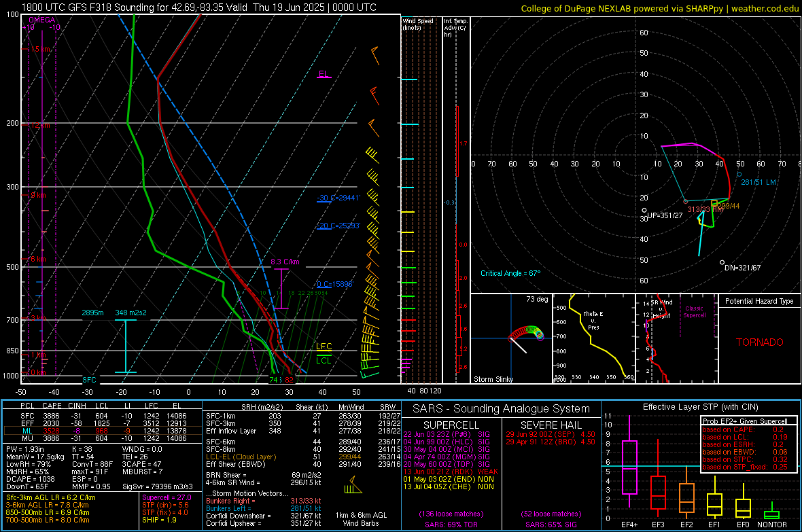Select the EFF parcel row in the table
The width and height of the screenshot is (802, 532).
pos(103,423)
